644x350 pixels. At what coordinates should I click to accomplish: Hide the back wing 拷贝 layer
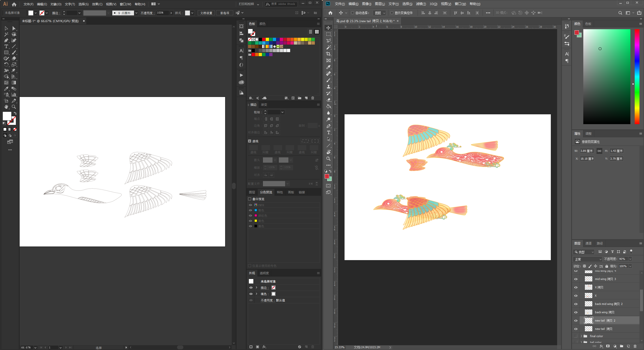576,312
